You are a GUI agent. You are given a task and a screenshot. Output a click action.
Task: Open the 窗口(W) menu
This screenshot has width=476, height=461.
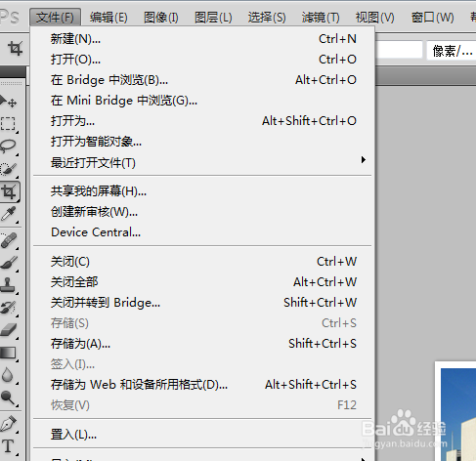432,18
